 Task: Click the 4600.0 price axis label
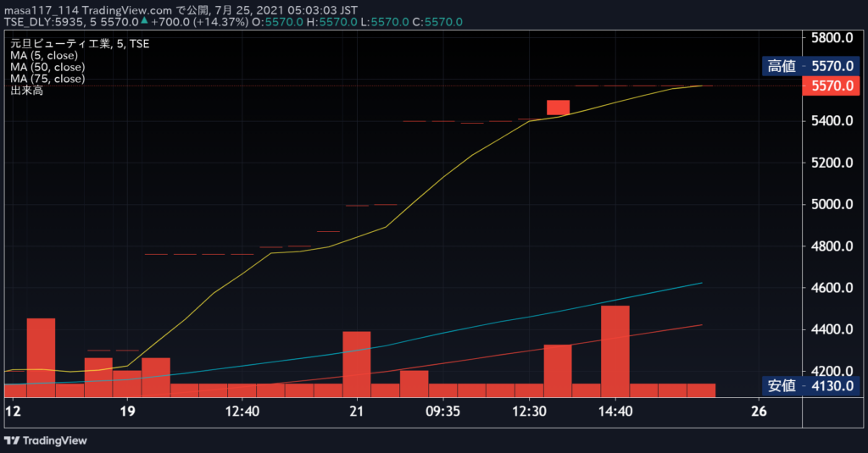pos(832,288)
